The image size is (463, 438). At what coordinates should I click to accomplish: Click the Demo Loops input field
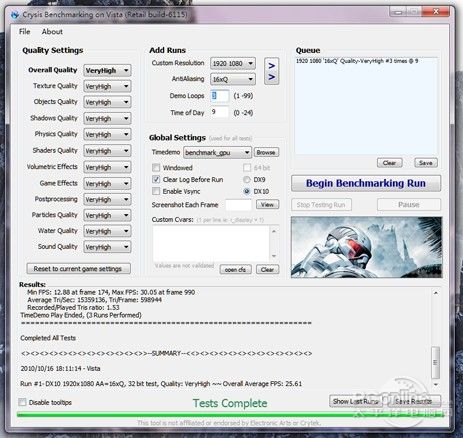(x=220, y=96)
